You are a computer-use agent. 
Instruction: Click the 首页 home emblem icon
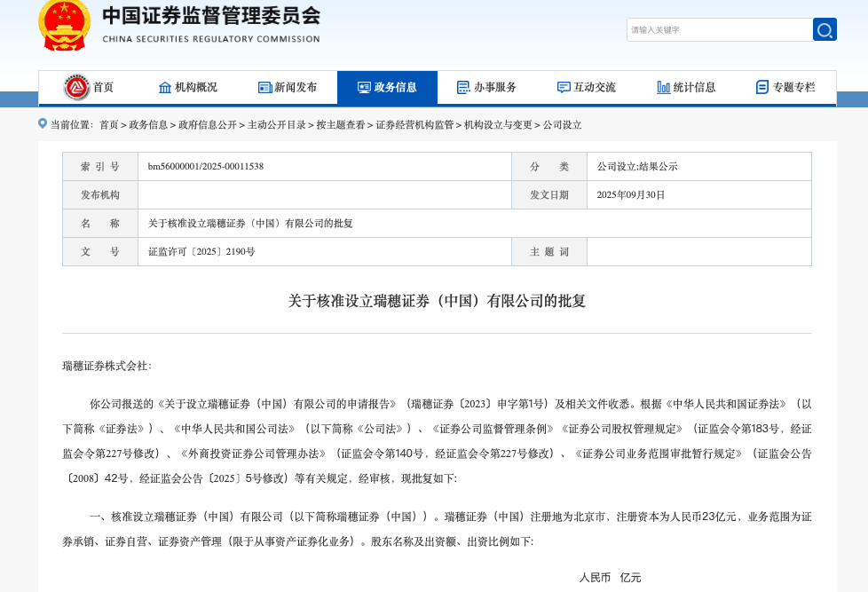tap(77, 87)
